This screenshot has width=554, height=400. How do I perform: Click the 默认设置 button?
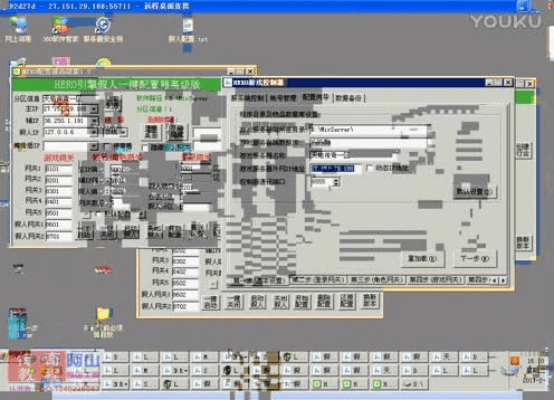coord(475,192)
